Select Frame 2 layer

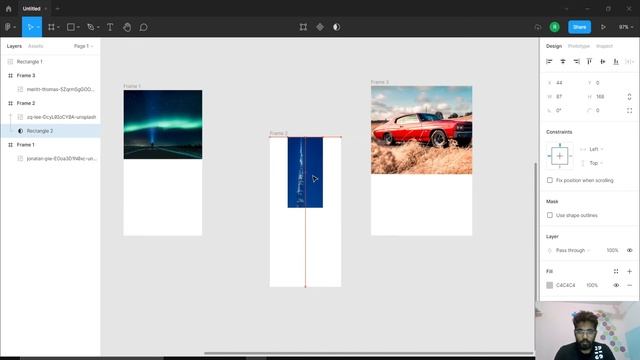pyautogui.click(x=50, y=103)
